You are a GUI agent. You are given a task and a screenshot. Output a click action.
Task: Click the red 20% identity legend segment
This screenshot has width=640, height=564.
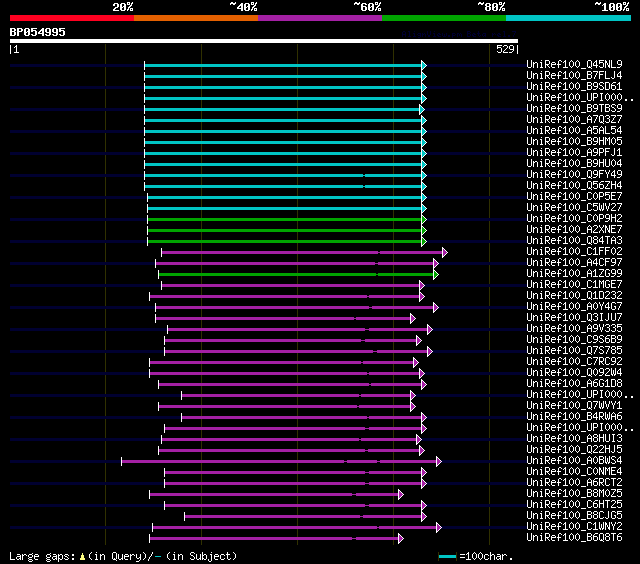pos(71,18)
